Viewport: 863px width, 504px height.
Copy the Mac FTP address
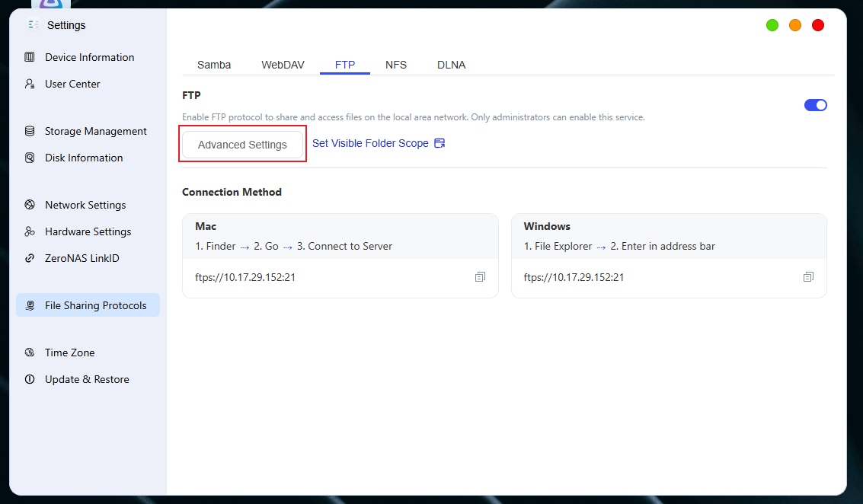[480, 277]
